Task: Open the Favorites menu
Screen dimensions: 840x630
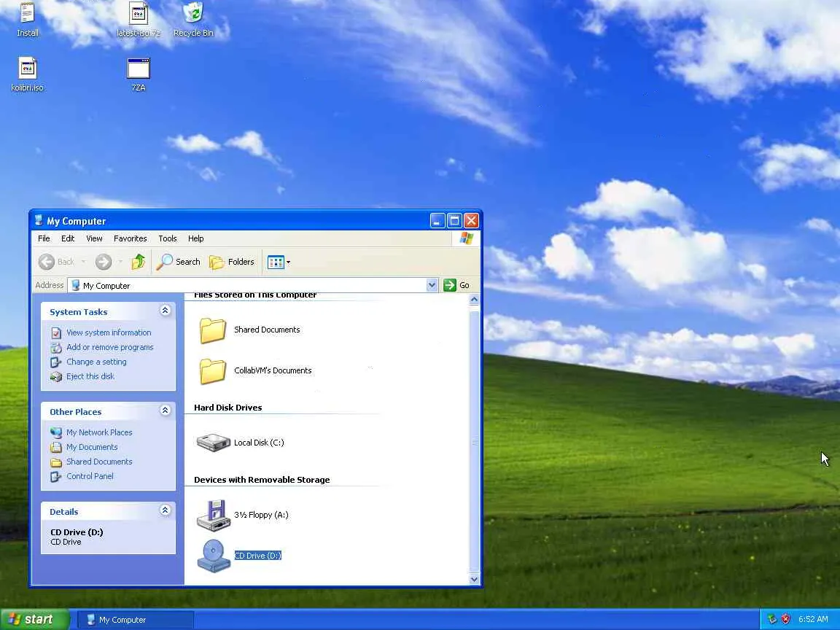Action: (131, 238)
